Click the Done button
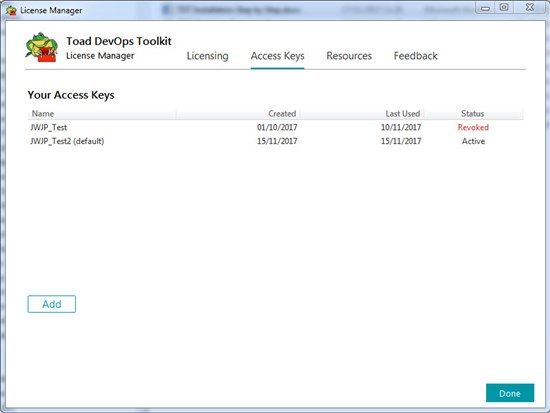550x413 pixels. (510, 393)
